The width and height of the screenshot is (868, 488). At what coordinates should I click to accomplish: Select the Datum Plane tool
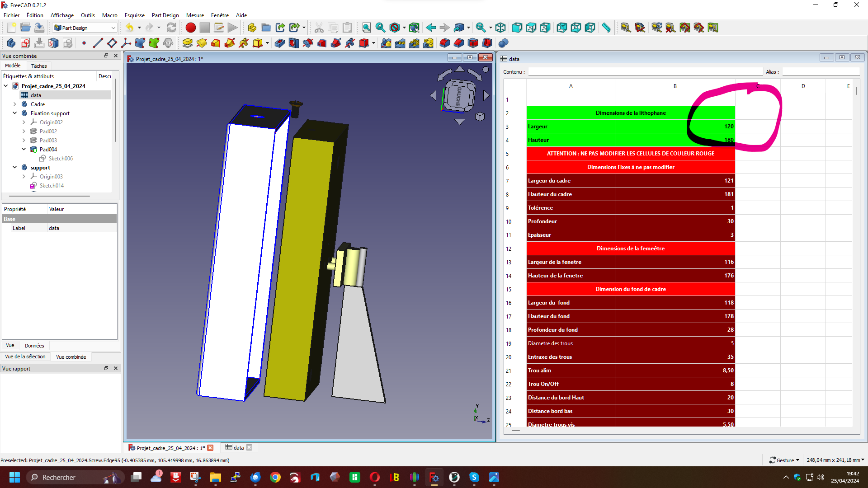[112, 43]
